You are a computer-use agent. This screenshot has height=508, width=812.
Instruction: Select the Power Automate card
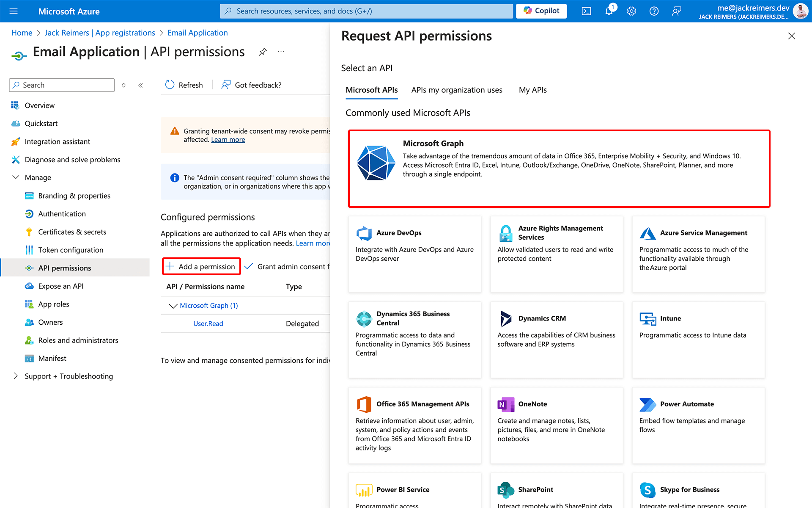point(698,425)
